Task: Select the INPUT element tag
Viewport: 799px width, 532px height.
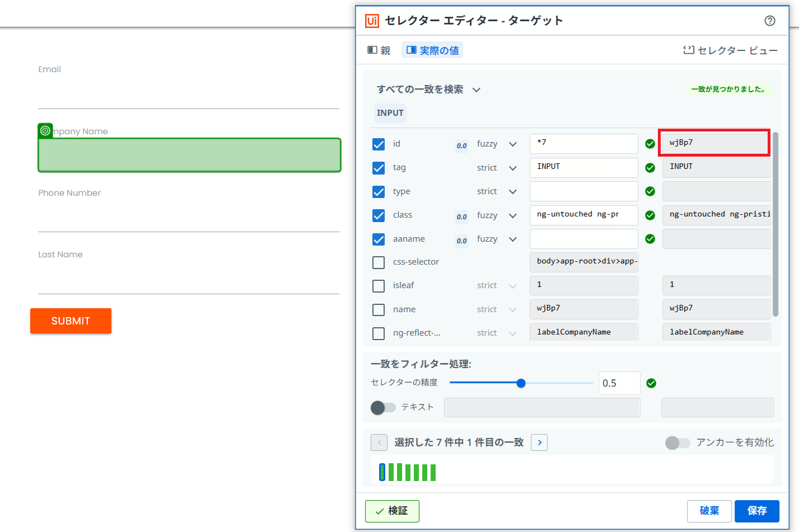Action: pos(390,113)
